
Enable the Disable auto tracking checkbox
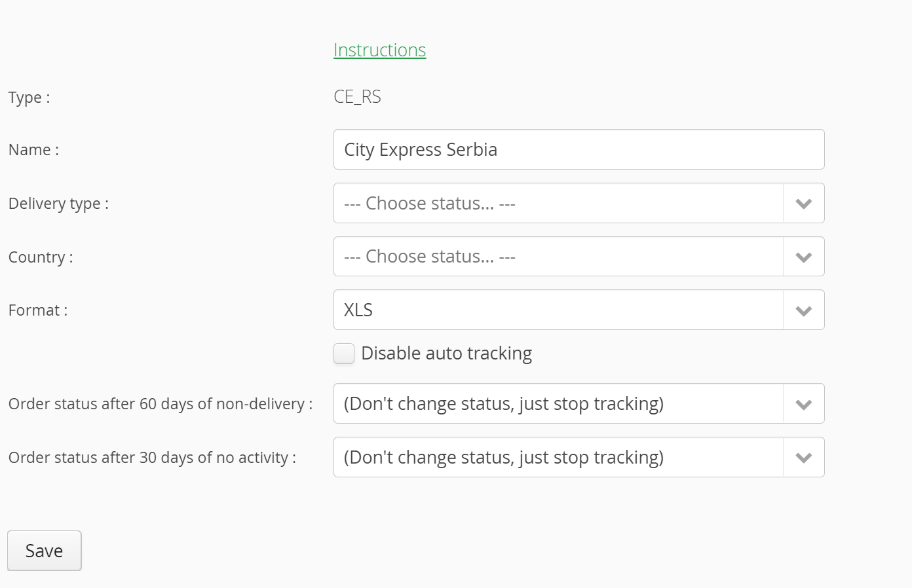[x=344, y=354]
